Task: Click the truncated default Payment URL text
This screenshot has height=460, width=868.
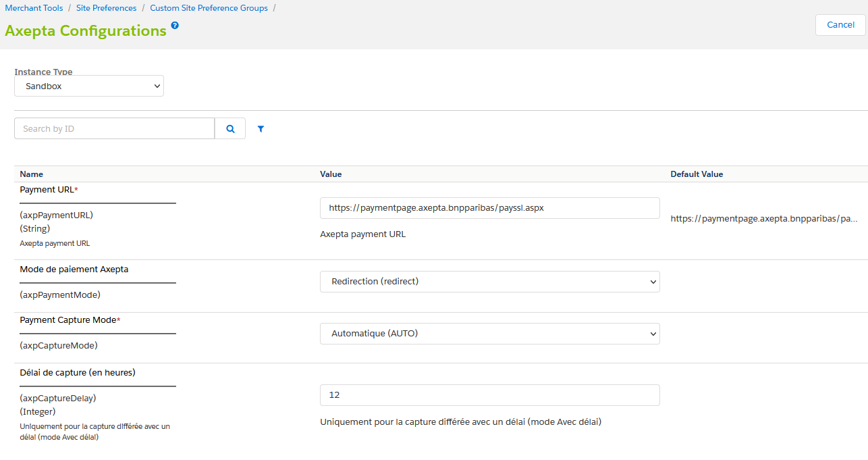Action: [x=763, y=219]
